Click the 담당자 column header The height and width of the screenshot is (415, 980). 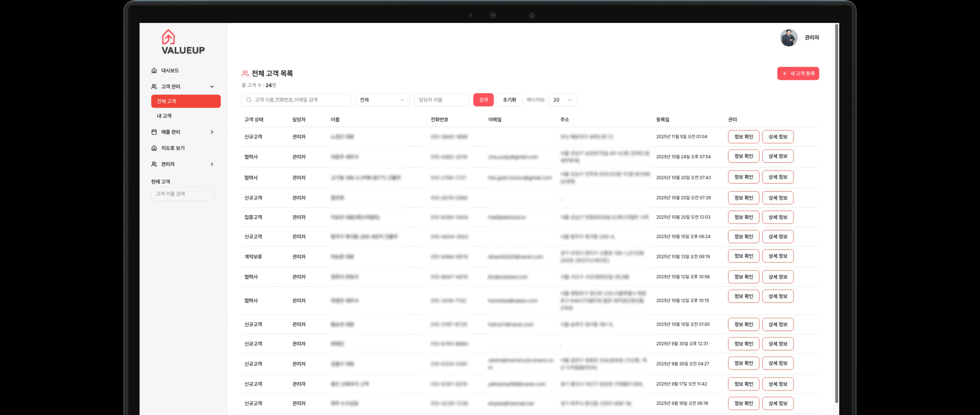299,119
